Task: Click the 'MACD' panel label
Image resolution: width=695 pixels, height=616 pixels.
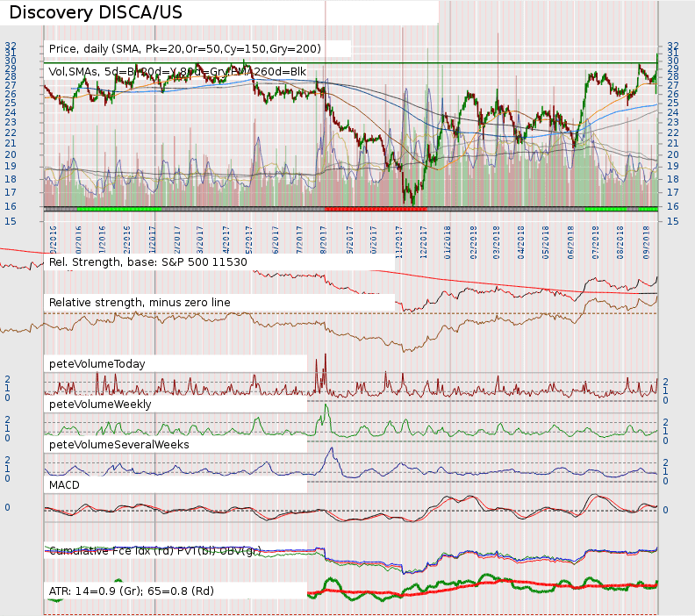Action: (x=64, y=485)
